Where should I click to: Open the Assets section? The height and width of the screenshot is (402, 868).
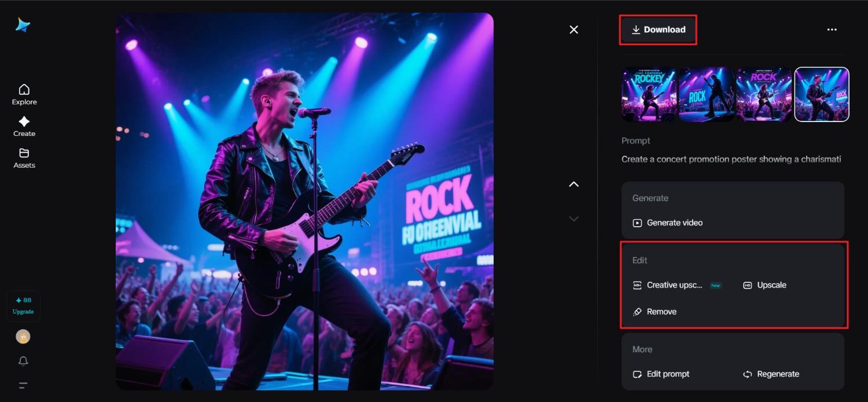pos(24,158)
